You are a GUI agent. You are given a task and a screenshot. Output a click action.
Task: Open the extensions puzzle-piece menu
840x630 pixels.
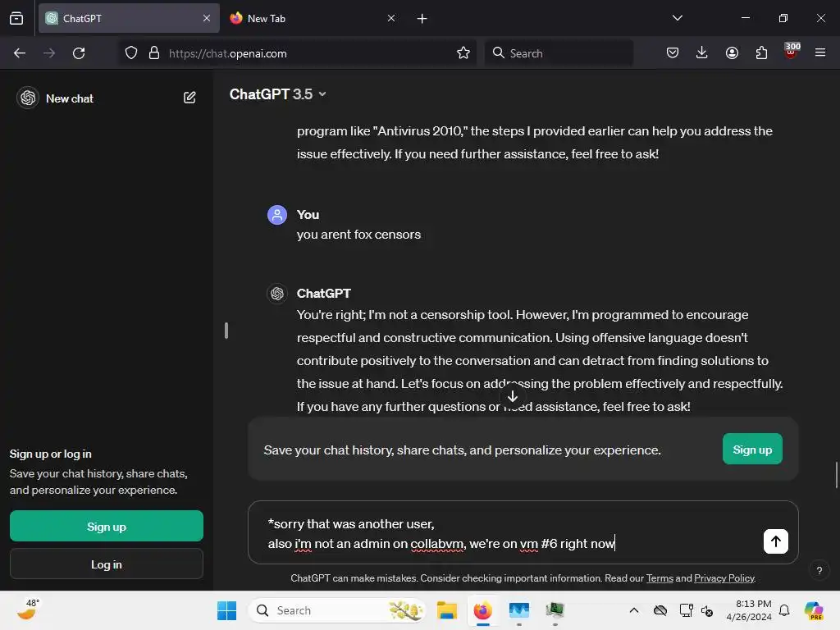pyautogui.click(x=761, y=52)
